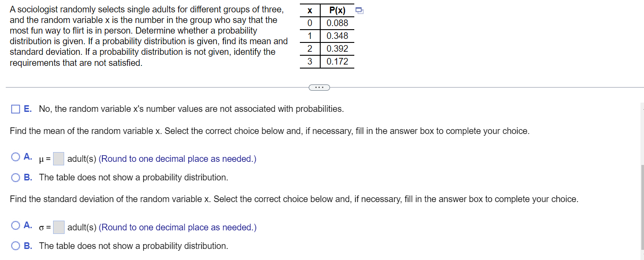Click the probability value 0.172 in the table

337,61
